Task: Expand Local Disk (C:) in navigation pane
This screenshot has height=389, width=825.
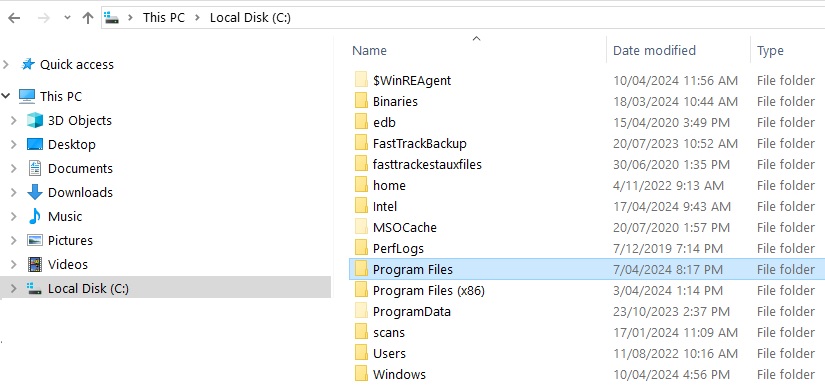Action: pos(14,288)
